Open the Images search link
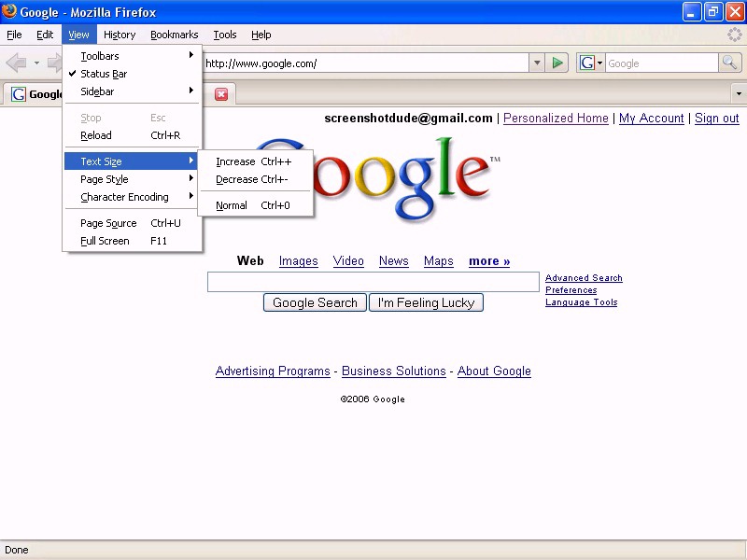This screenshot has width=747, height=560. click(299, 261)
